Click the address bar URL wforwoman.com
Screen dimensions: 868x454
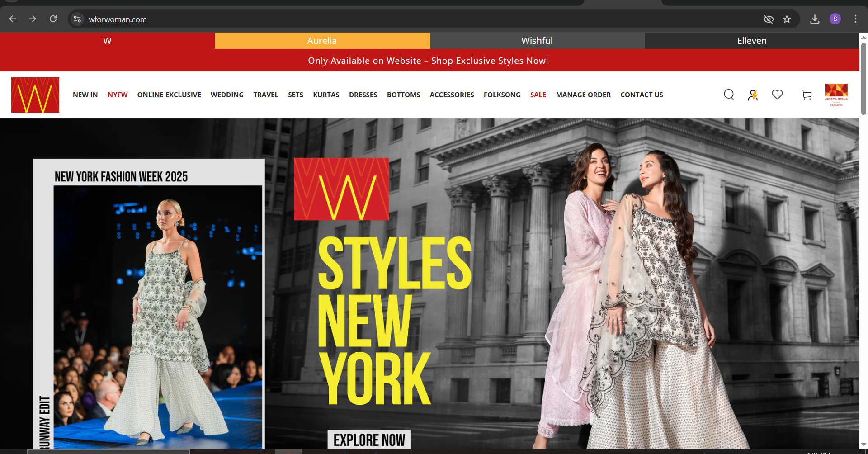click(x=118, y=19)
